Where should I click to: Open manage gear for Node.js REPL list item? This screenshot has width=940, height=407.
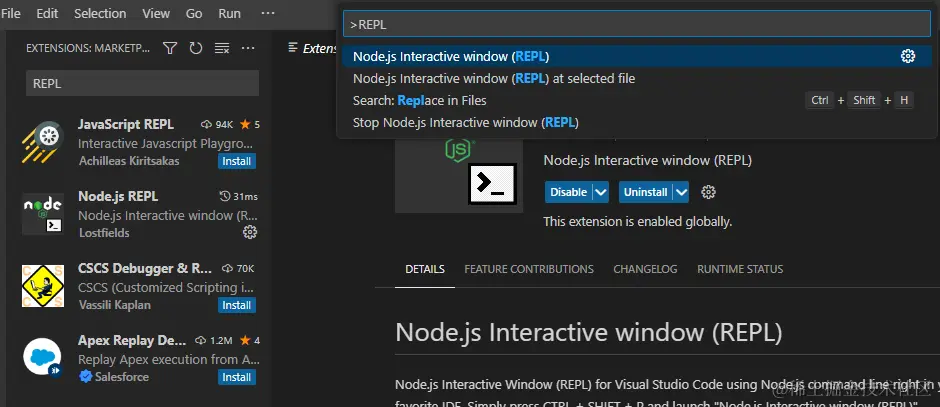click(249, 232)
